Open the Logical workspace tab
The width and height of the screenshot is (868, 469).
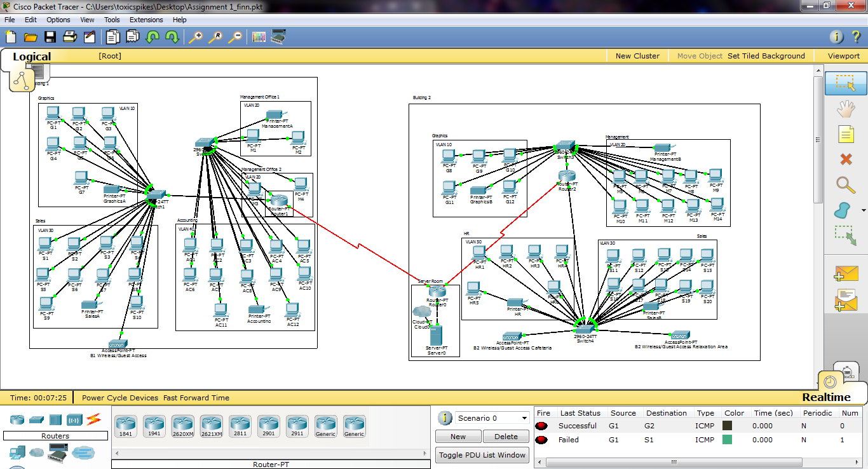coord(32,57)
